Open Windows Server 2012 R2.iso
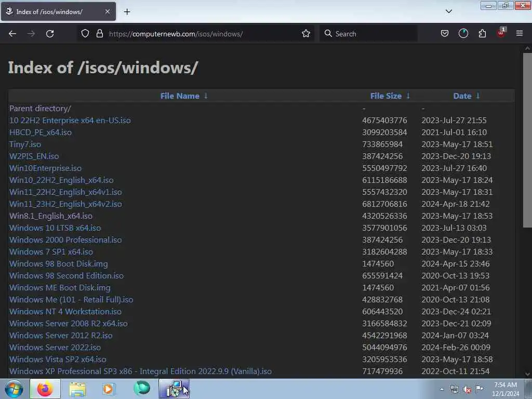This screenshot has width=532, height=399. 61,335
